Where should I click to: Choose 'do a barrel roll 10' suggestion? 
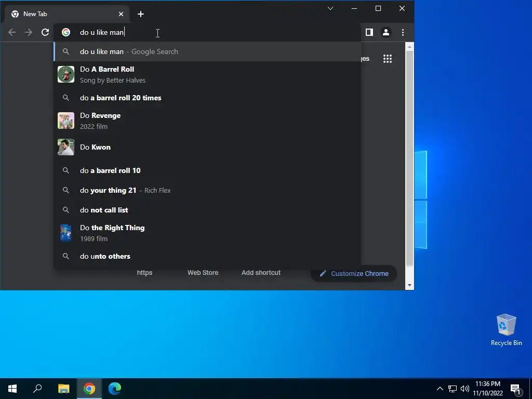coord(207,170)
